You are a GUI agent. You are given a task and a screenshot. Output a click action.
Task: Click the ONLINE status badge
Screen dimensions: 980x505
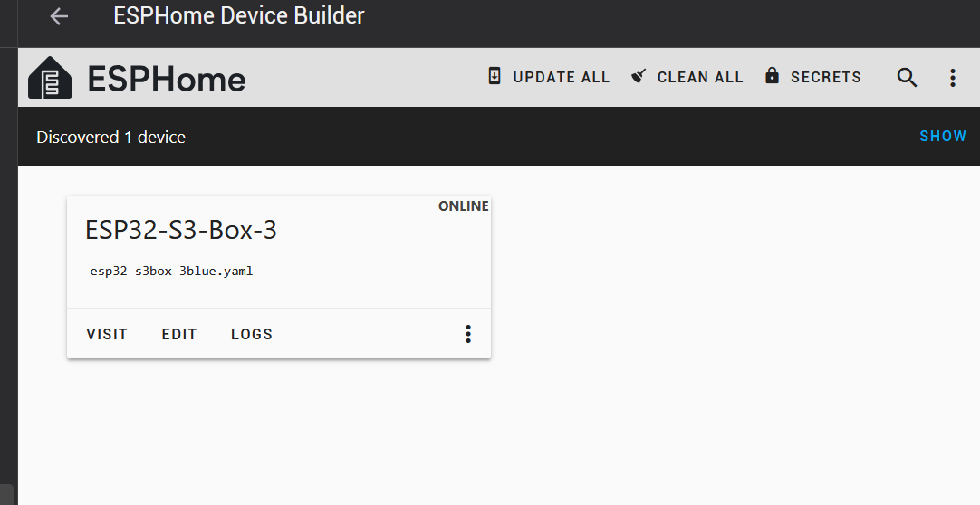(463, 206)
